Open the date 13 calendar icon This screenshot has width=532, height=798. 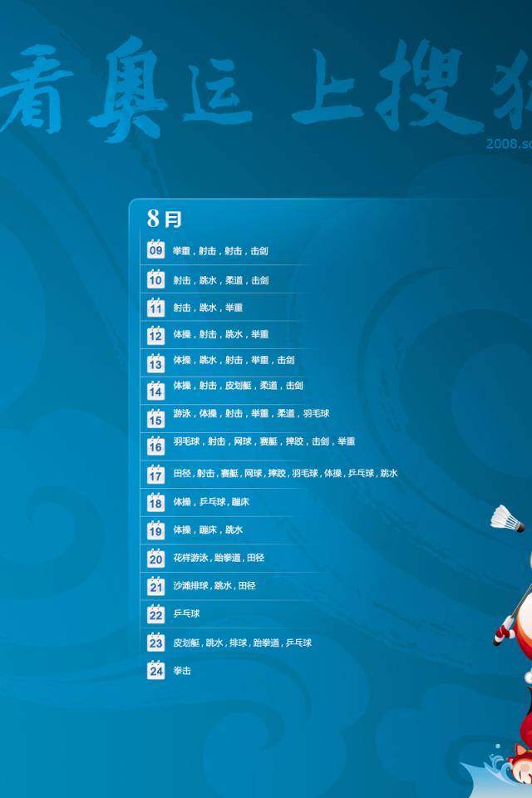pyautogui.click(x=155, y=363)
